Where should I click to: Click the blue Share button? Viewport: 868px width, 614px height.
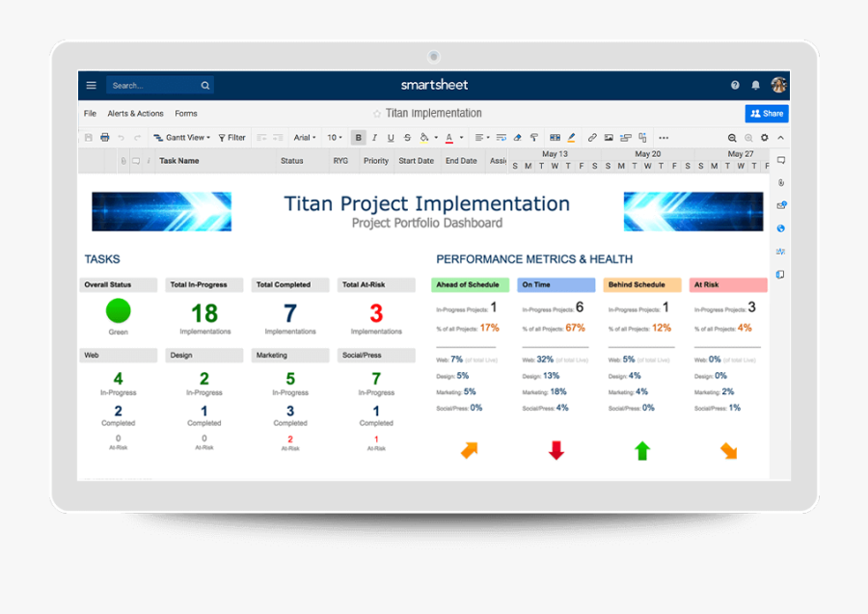click(x=766, y=113)
